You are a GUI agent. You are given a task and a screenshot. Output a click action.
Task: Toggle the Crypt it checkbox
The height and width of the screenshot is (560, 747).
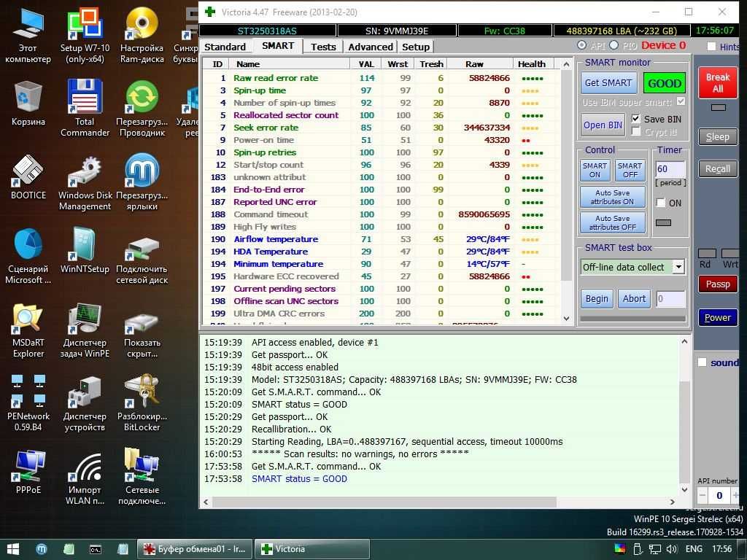pos(635,131)
